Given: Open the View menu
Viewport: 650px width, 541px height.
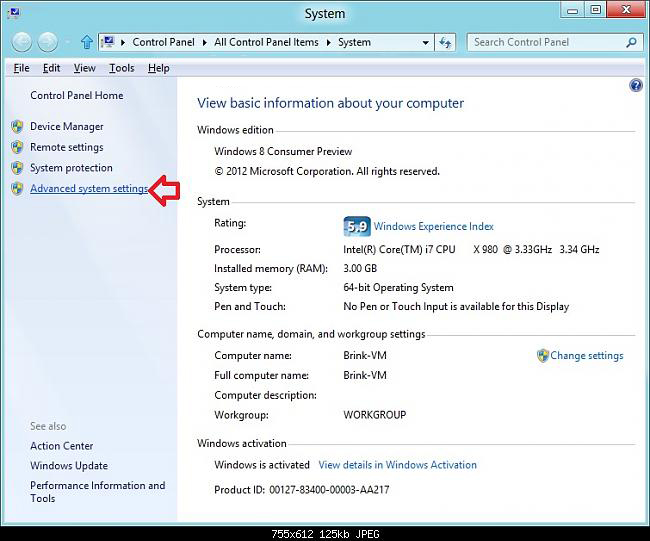Looking at the screenshot, I should (x=85, y=68).
